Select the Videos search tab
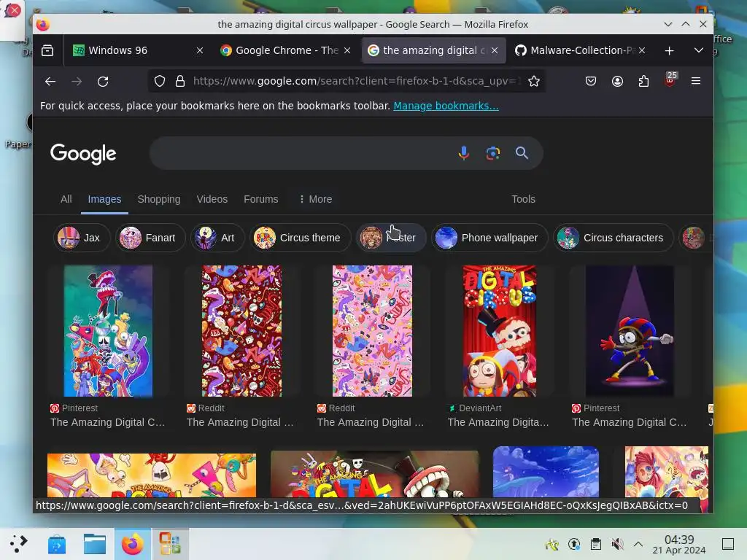Viewport: 747px width, 560px height. (x=212, y=199)
